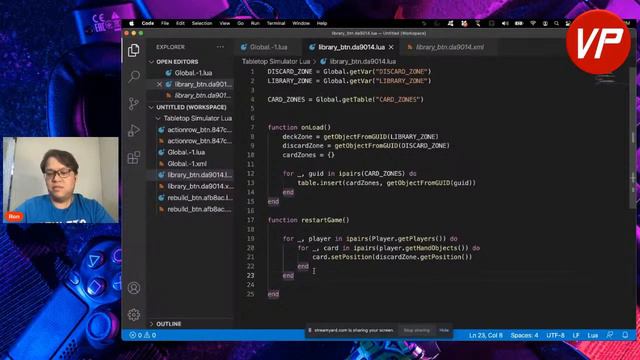Open the File menu

point(165,24)
